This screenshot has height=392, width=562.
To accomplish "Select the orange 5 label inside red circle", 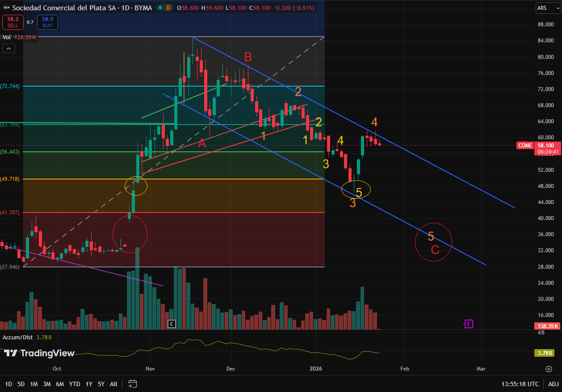I will pyautogui.click(x=431, y=236).
